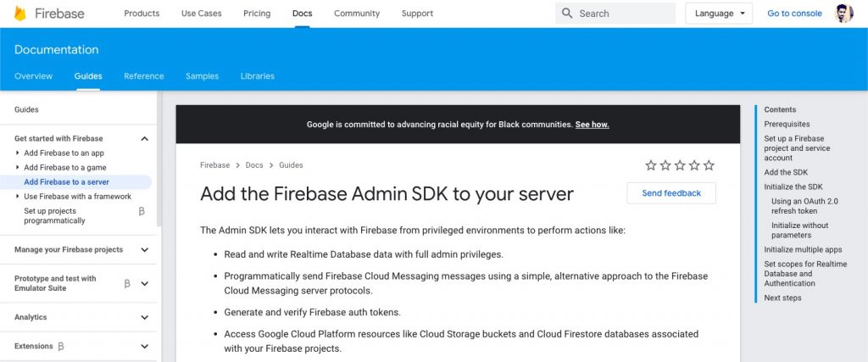Click the Documentation header title
This screenshot has width=868, height=362.
coord(57,49)
